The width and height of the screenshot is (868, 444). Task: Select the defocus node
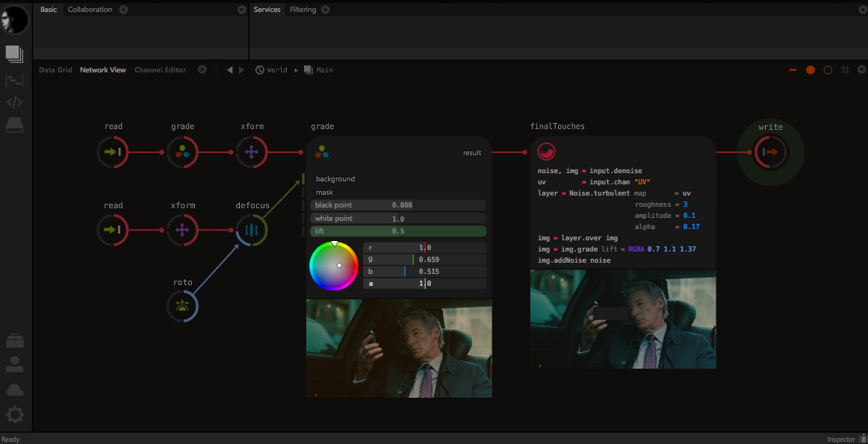(252, 230)
